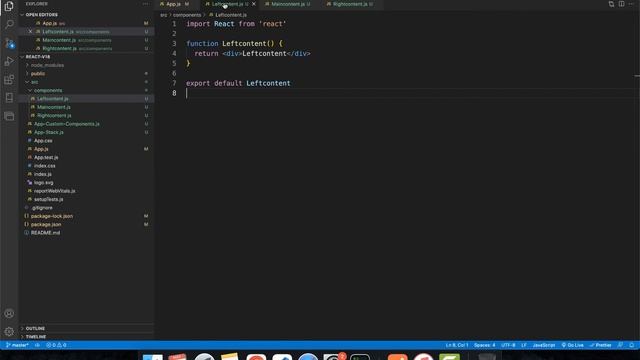Open the Source Control view
The width and height of the screenshot is (640, 360).
click(9, 43)
